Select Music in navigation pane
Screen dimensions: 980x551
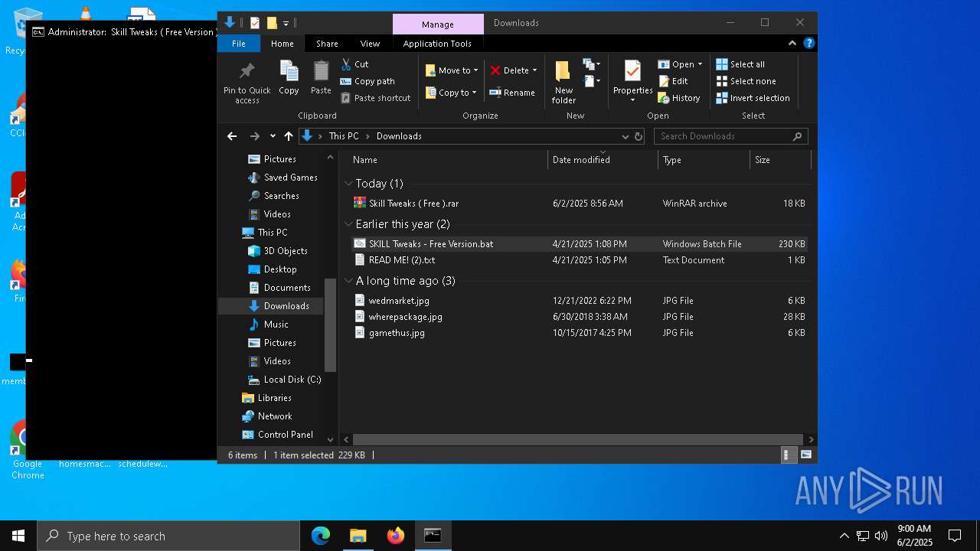tap(268, 324)
